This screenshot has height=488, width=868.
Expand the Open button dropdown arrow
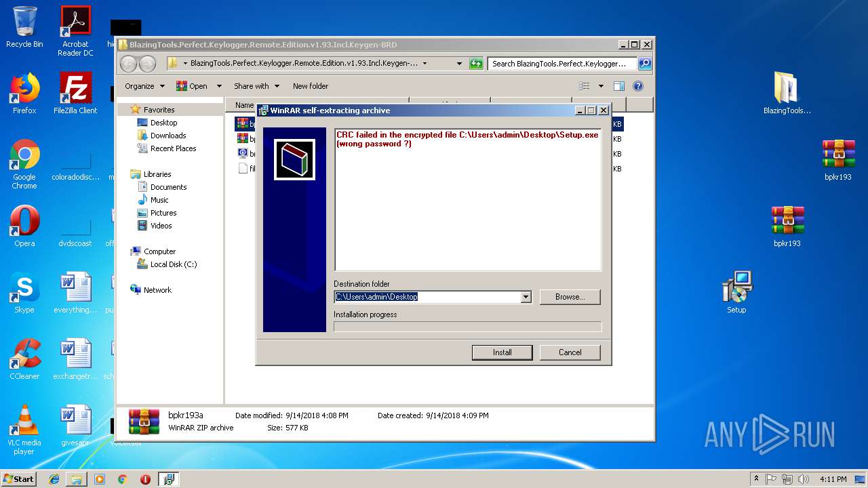coord(219,86)
